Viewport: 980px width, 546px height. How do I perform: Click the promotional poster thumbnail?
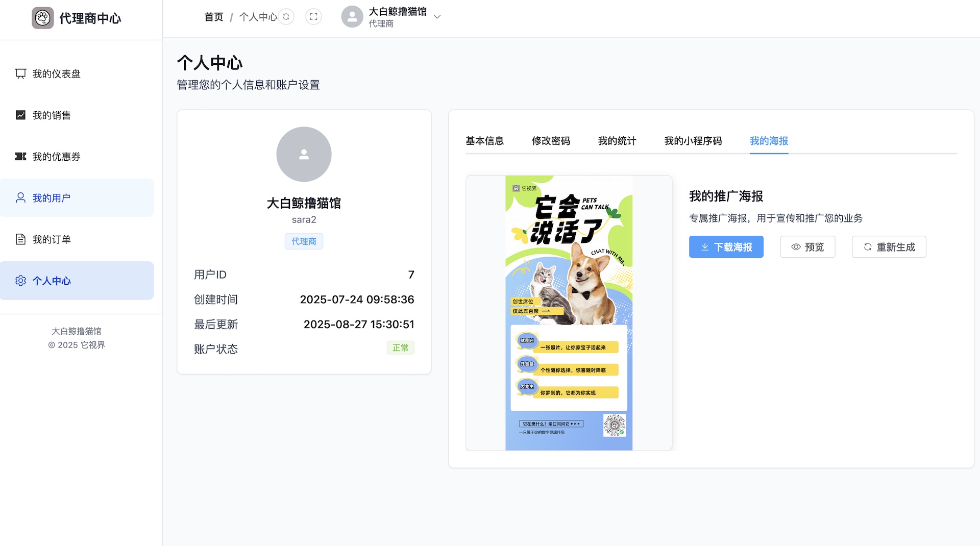point(569,313)
